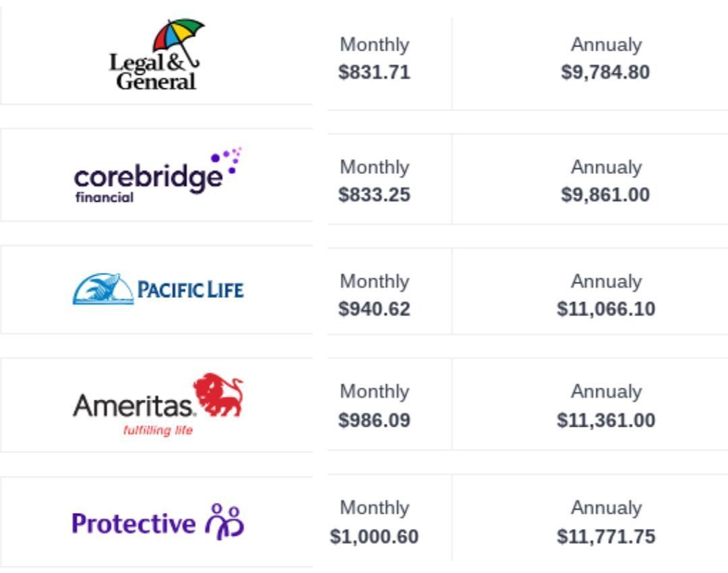Click the corebridge purple dots graphic
This screenshot has width=728, height=573.
227,161
